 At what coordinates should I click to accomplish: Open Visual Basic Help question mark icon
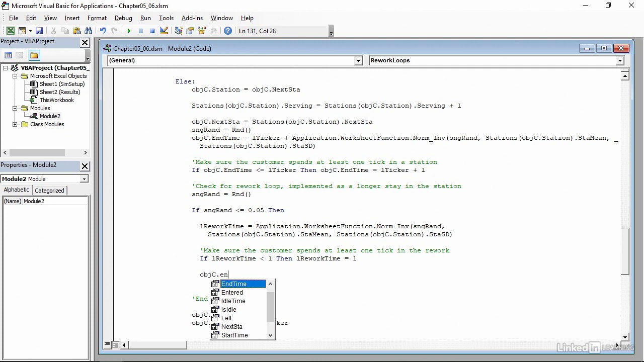(228, 31)
